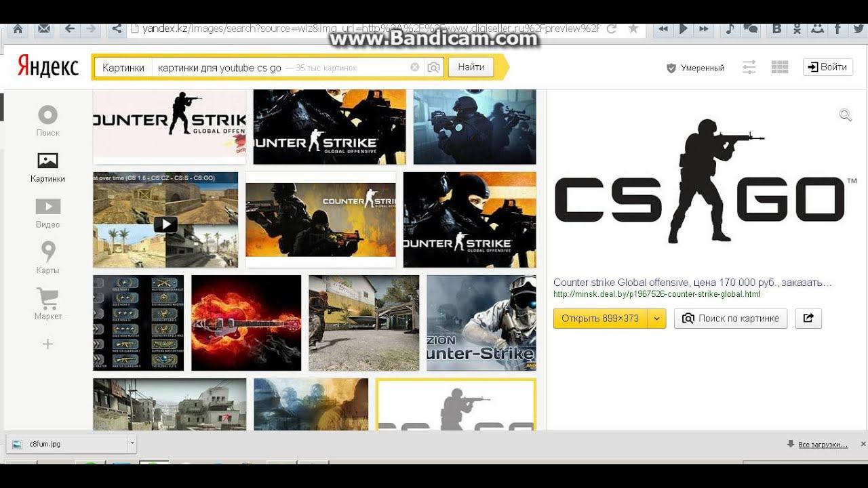Open the Yandex services grid icon
The image size is (868, 488).
tap(780, 67)
